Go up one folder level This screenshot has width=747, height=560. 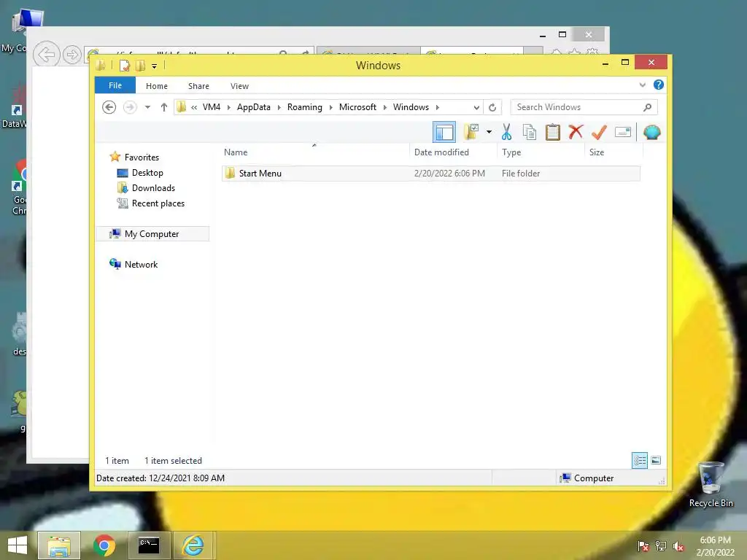(x=164, y=107)
